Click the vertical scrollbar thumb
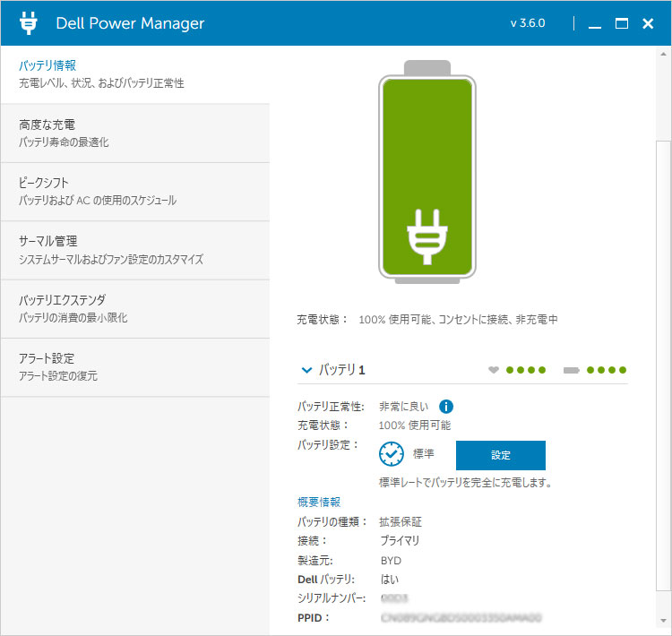672x636 pixels. [x=663, y=365]
